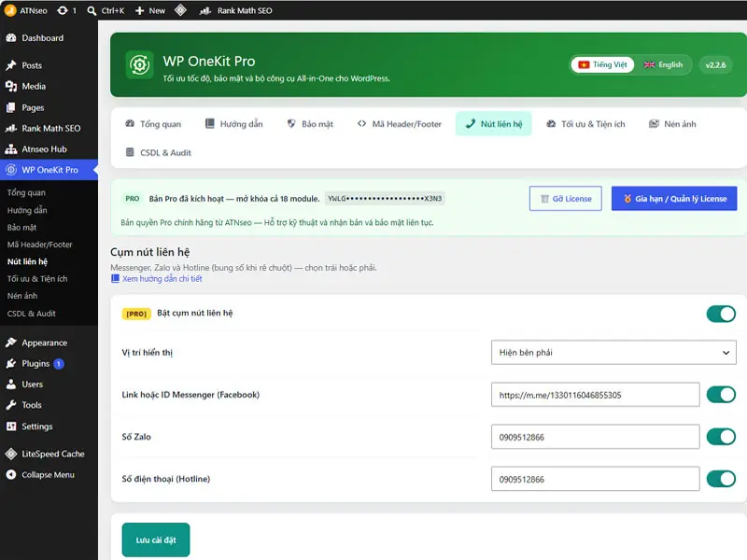This screenshot has width=747, height=560.
Task: Click Gia hạn / Quản lý License button
Action: click(x=674, y=199)
